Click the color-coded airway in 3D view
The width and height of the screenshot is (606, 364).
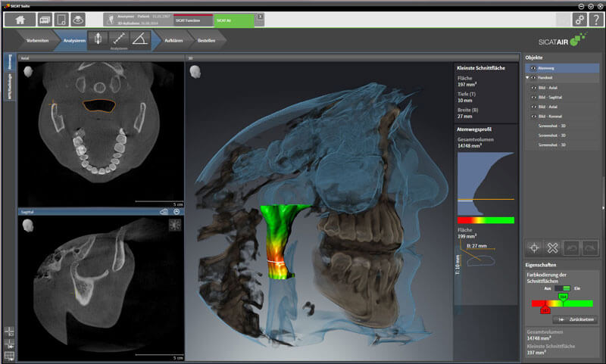coord(279,241)
